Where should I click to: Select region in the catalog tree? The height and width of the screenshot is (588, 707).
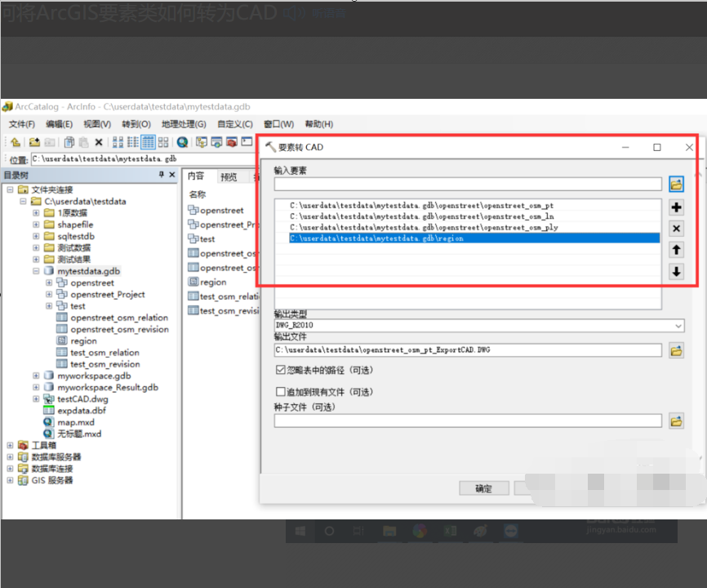tap(83, 341)
